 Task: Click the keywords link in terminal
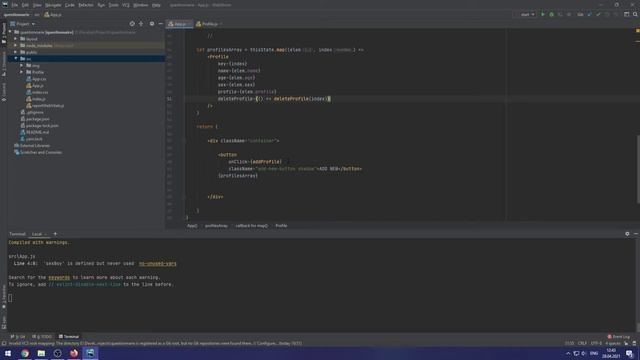(x=59, y=278)
